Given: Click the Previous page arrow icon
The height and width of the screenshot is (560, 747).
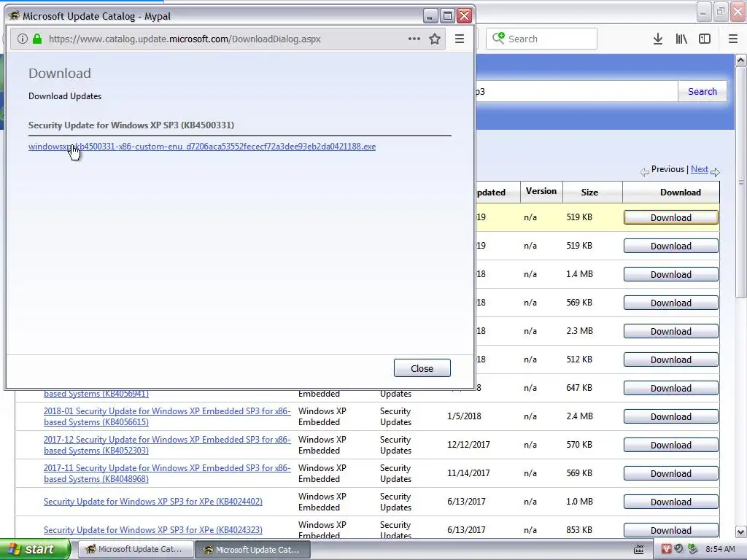Looking at the screenshot, I should point(645,172).
